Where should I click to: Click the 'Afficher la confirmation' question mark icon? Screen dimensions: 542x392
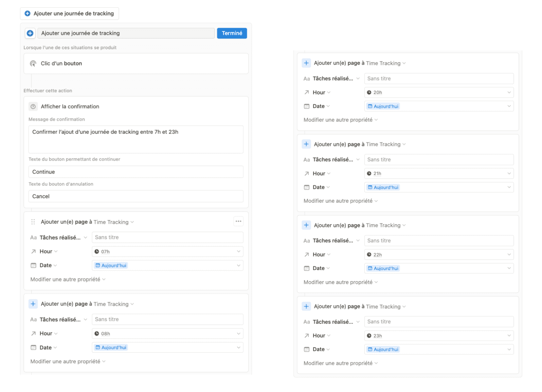pos(33,106)
